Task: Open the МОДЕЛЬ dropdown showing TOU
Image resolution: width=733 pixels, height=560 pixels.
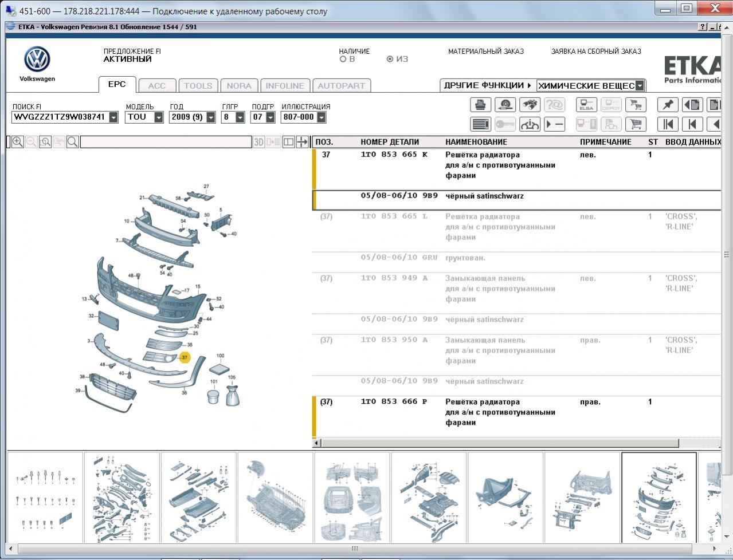Action: click(x=159, y=117)
